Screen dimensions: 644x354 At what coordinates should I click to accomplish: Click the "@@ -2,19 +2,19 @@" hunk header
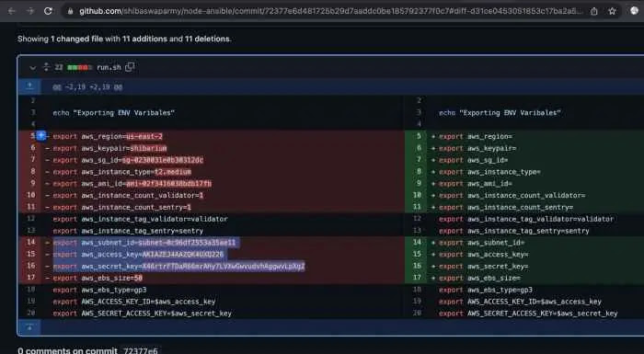click(87, 87)
